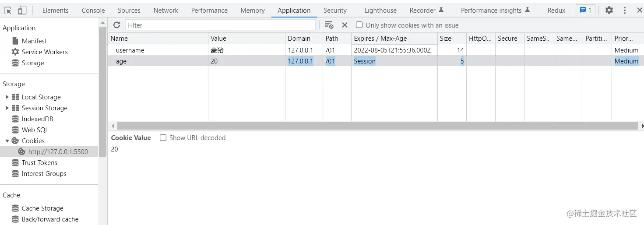
Task: Collapse the Cookies tree node
Action: (7, 141)
